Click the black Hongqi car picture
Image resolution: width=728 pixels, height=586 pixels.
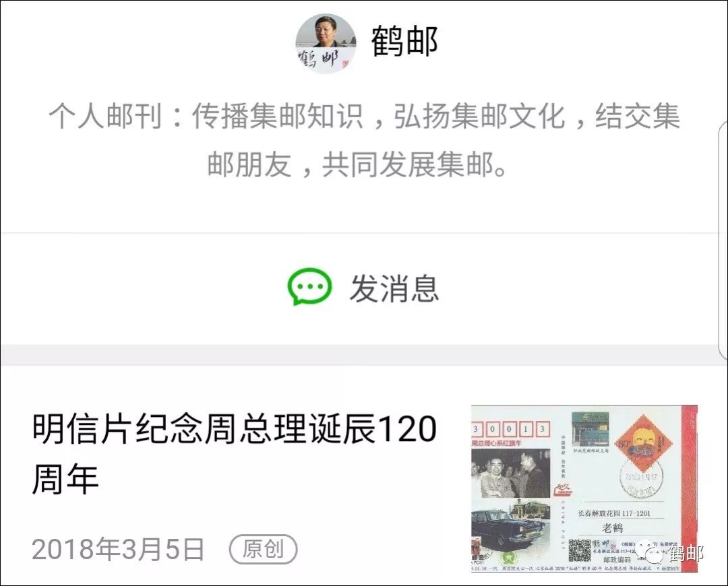(x=510, y=524)
